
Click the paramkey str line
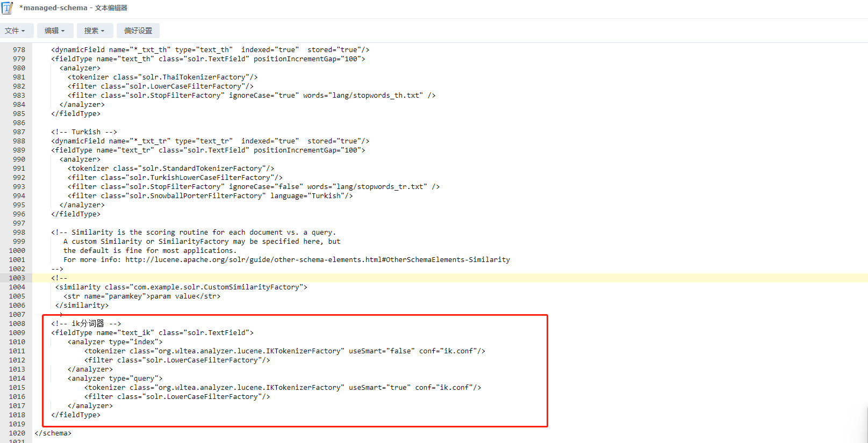pyautogui.click(x=142, y=296)
